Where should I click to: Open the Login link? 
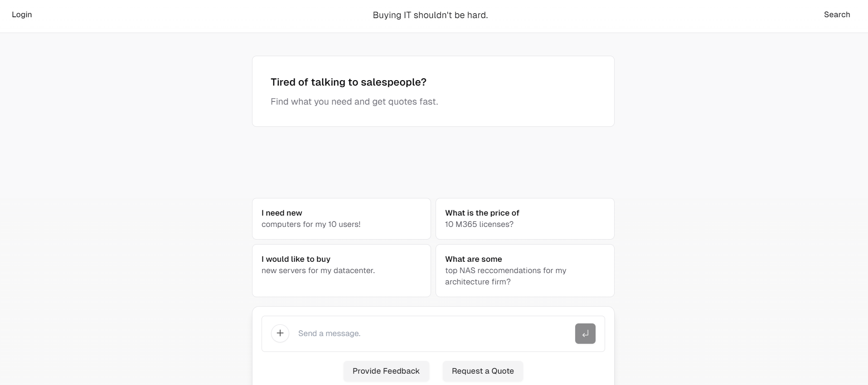(22, 14)
